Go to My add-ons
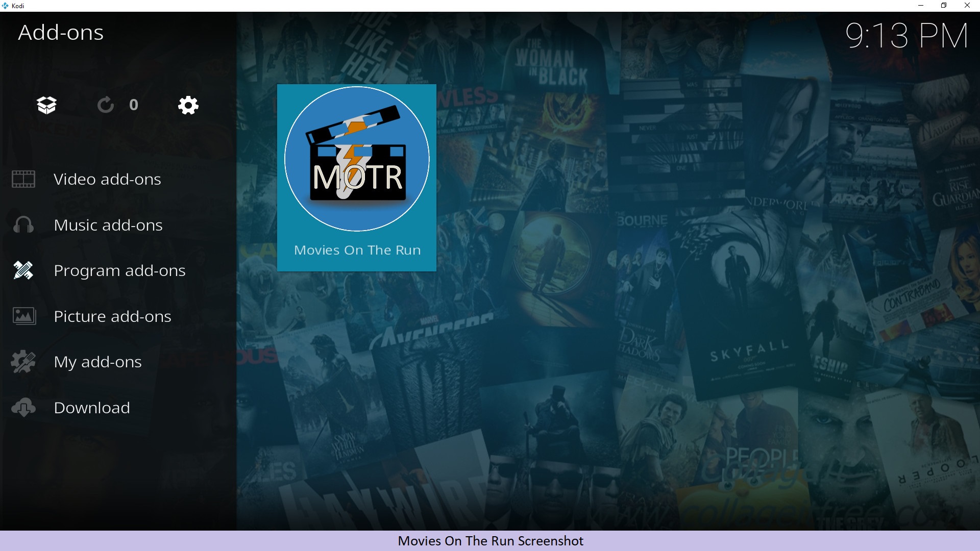The image size is (980, 551). [97, 362]
